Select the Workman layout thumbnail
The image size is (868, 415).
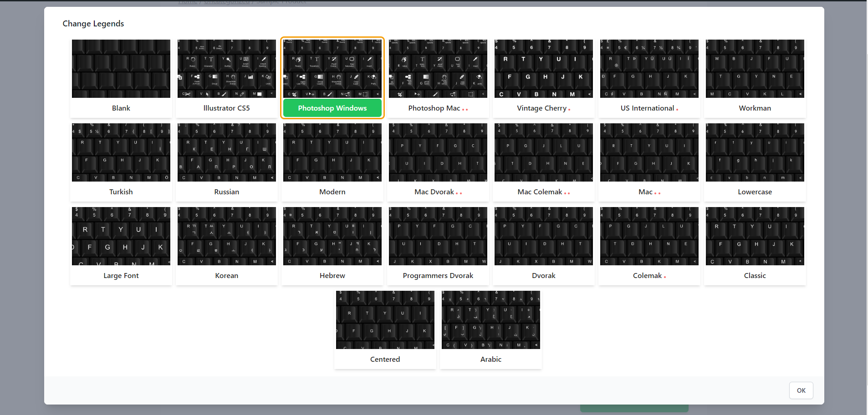(x=755, y=69)
